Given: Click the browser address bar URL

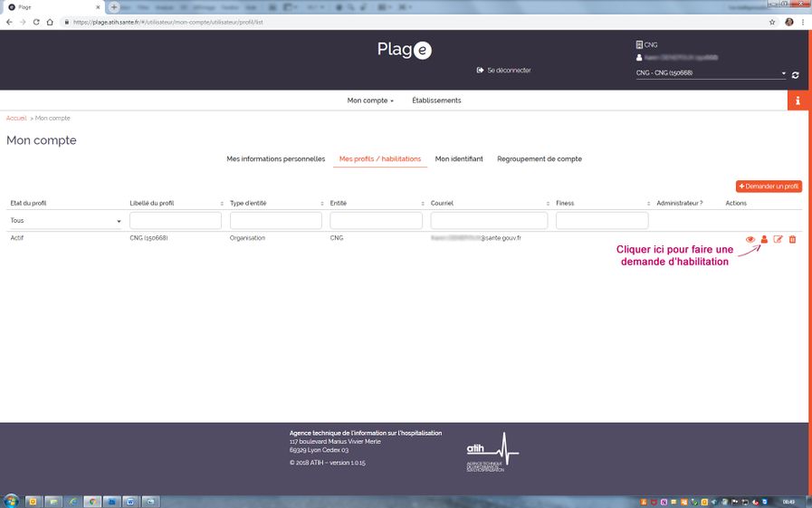Looking at the screenshot, I should [x=167, y=23].
